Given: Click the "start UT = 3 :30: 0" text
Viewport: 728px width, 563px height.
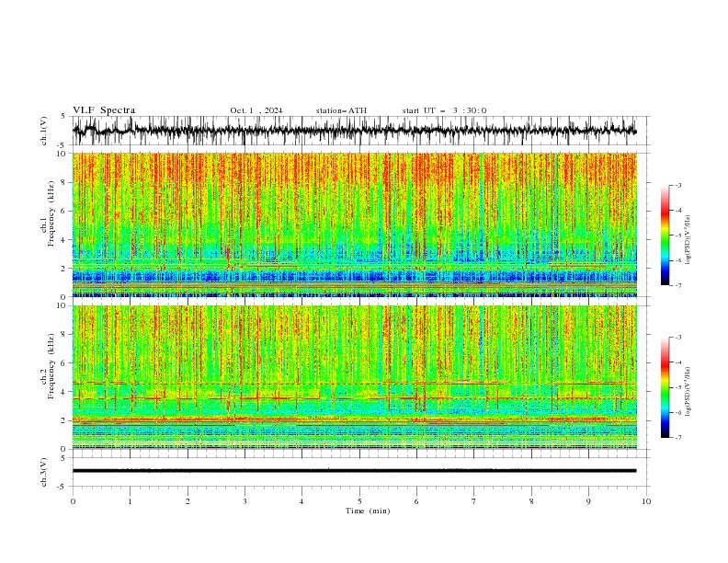Looking at the screenshot, I should [444, 110].
